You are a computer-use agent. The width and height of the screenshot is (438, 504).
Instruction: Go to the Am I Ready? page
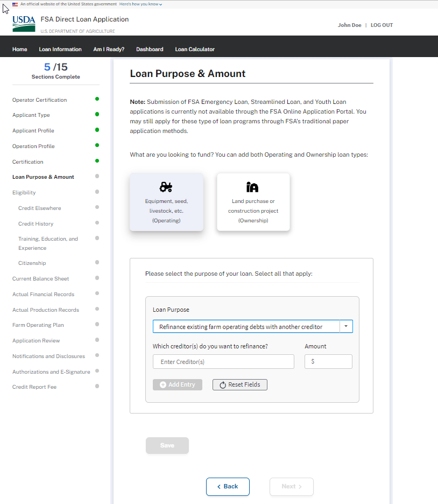point(109,49)
